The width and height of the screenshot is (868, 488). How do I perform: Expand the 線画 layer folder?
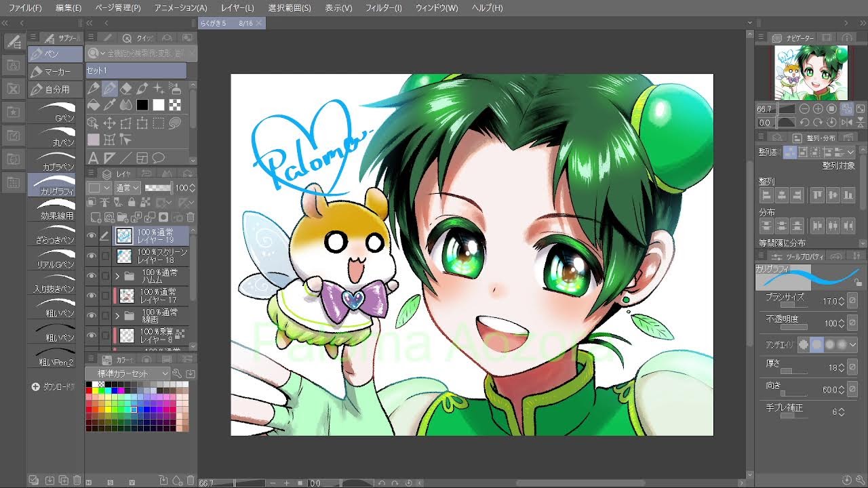click(117, 316)
